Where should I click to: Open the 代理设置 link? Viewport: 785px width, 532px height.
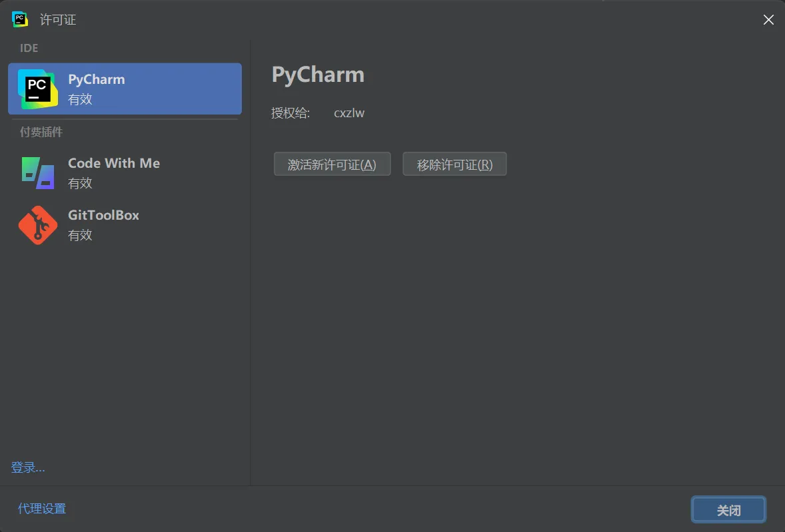click(42, 509)
